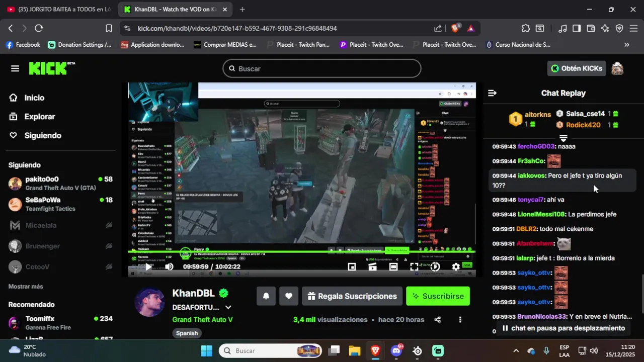The image size is (644, 362).
Task: Open browser extensions puzzle icon
Action: tap(526, 29)
